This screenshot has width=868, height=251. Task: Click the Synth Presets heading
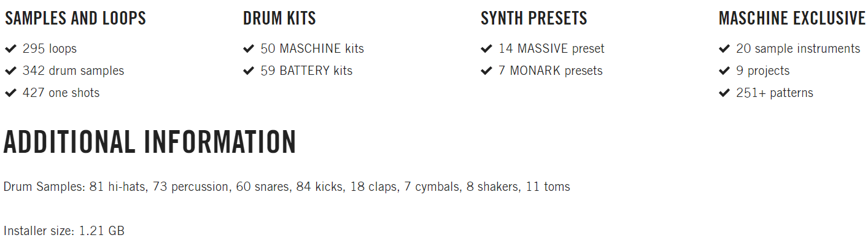click(534, 18)
